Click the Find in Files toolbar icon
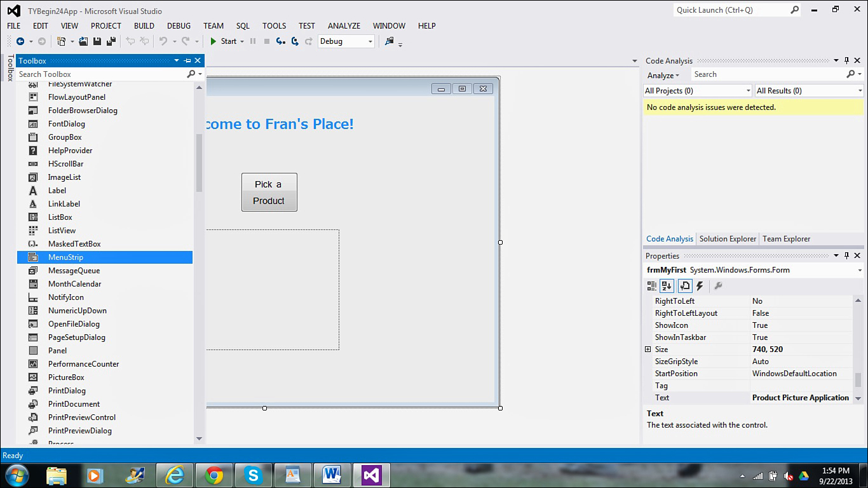 coord(390,41)
